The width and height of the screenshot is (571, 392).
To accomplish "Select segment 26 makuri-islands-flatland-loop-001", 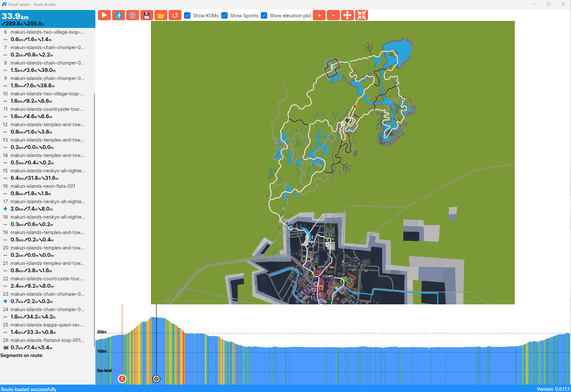I will click(x=48, y=340).
